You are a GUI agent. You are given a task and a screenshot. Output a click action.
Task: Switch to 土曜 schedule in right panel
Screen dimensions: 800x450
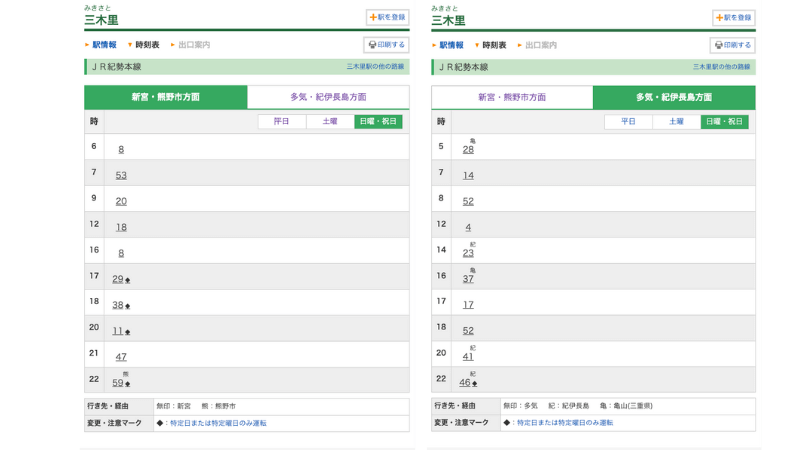(676, 121)
